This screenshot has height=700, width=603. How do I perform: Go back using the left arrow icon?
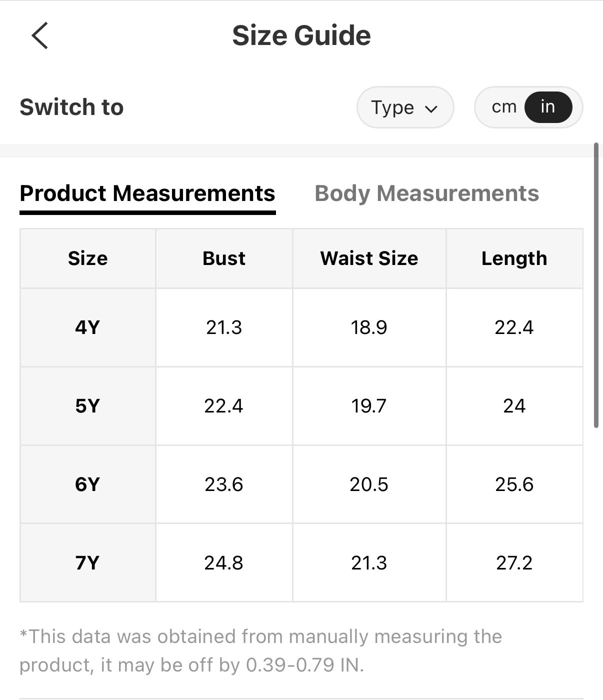tap(39, 35)
